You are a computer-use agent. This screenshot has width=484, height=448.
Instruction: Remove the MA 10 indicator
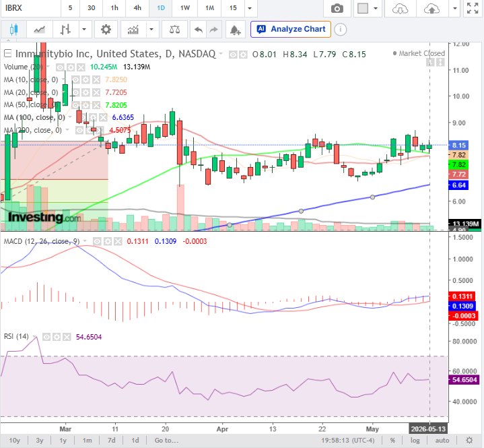click(x=96, y=79)
